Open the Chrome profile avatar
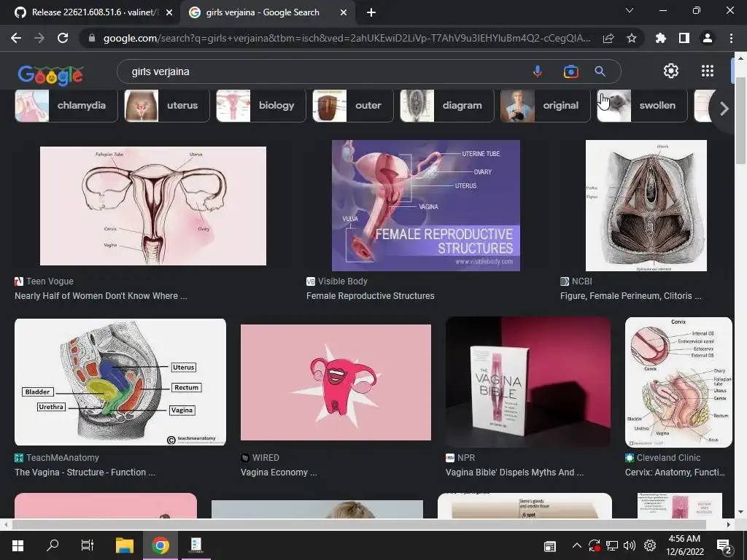 coord(708,38)
